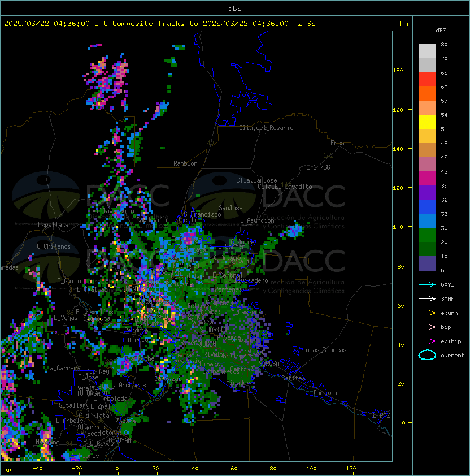Click the 'Uspallata' map label
Screen dimensions: 470x476
coord(53,225)
